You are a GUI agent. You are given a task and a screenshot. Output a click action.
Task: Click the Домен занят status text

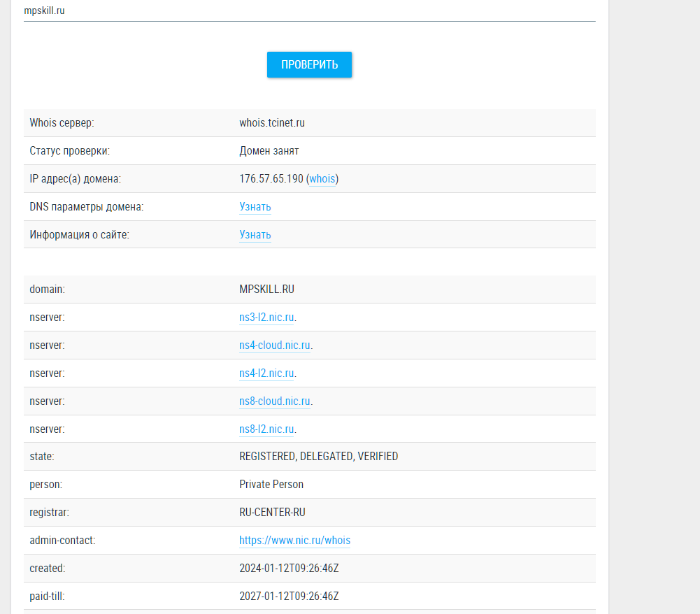269,151
